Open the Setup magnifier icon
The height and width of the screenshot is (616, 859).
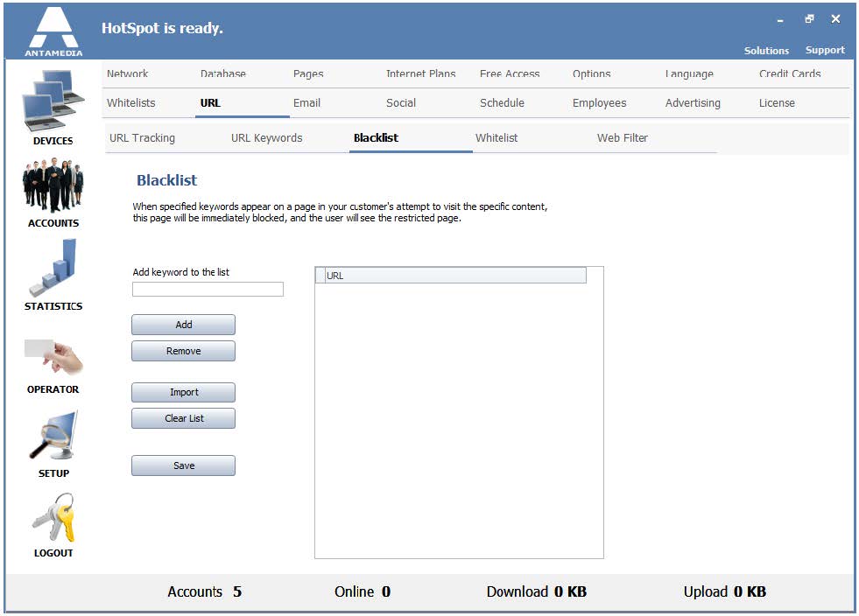click(53, 435)
